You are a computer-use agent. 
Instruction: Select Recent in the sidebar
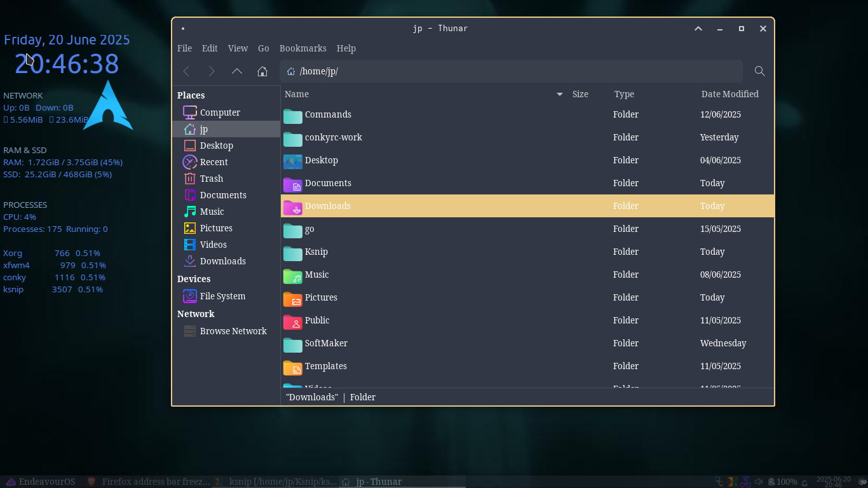coord(214,162)
